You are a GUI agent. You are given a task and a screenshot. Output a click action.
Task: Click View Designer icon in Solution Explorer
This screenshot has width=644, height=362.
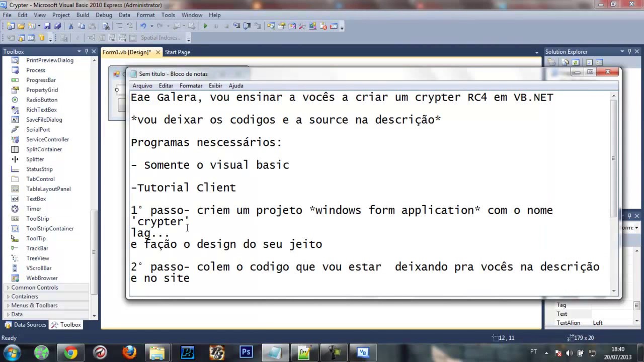click(599, 62)
